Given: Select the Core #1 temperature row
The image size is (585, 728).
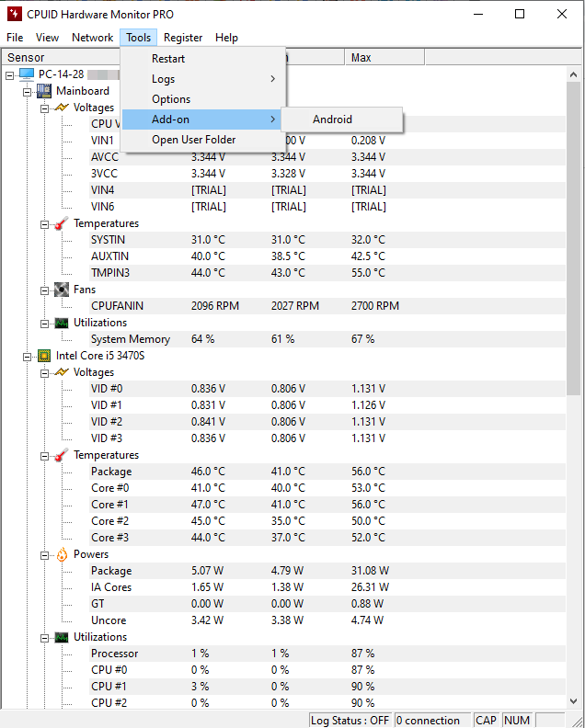Looking at the screenshot, I should (x=327, y=505).
